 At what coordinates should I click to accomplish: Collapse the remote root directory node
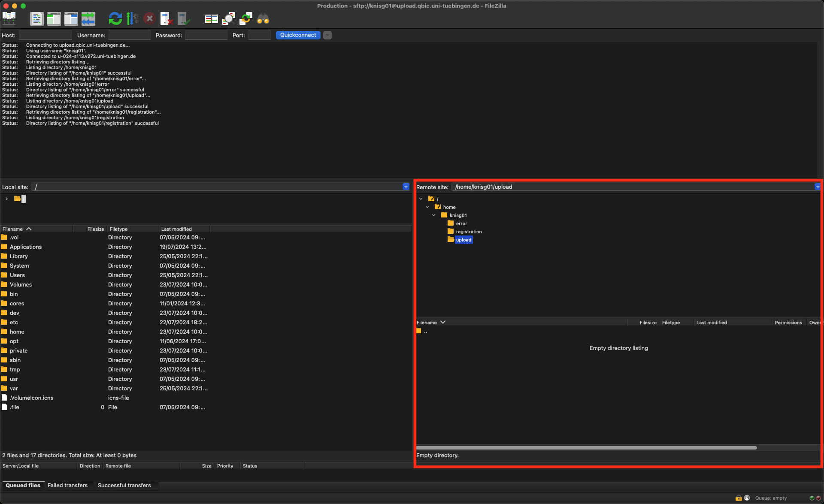[421, 199]
